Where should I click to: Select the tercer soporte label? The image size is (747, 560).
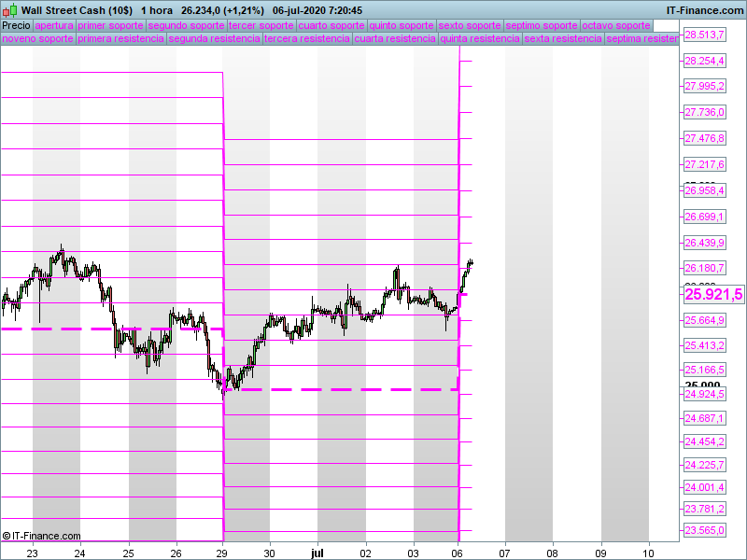[261, 26]
